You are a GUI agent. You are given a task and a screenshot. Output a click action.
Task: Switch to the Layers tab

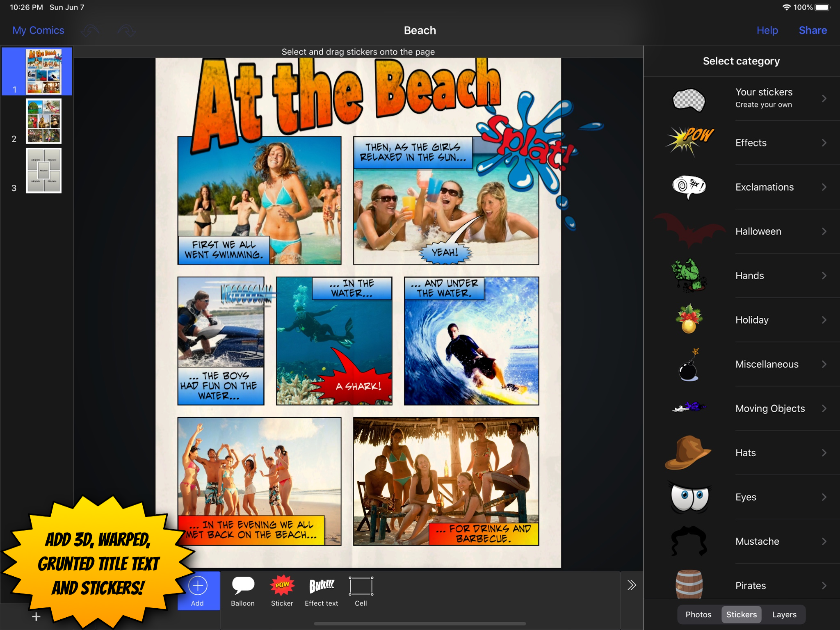tap(784, 614)
